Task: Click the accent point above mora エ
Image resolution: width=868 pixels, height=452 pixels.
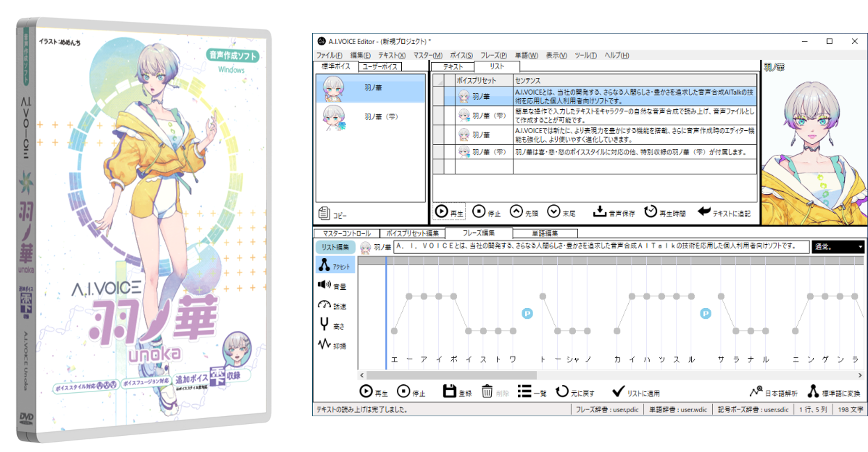Action: (x=394, y=331)
